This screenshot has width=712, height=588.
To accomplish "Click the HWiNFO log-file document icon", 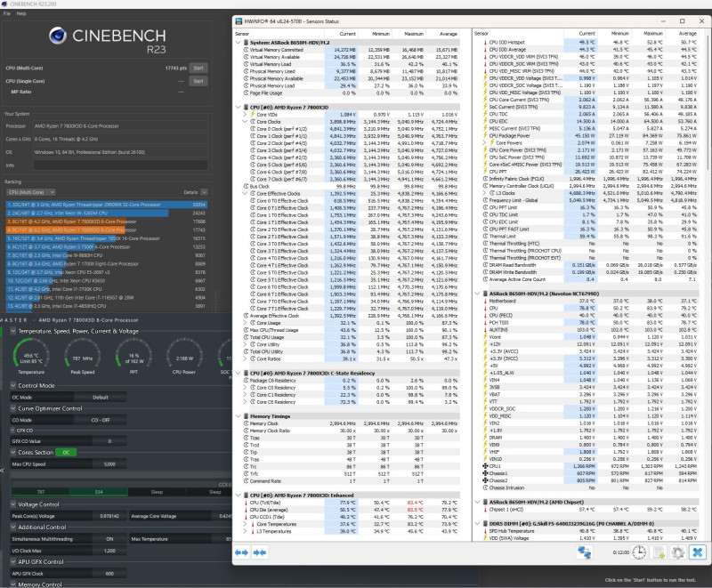I will click(659, 552).
